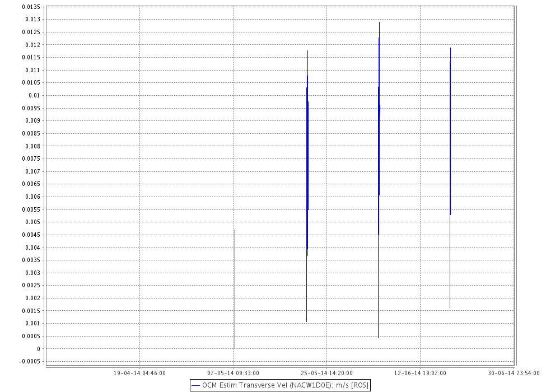Click the 25-05-14 14:20:00 time label
The image size is (560, 392).
[x=327, y=373]
